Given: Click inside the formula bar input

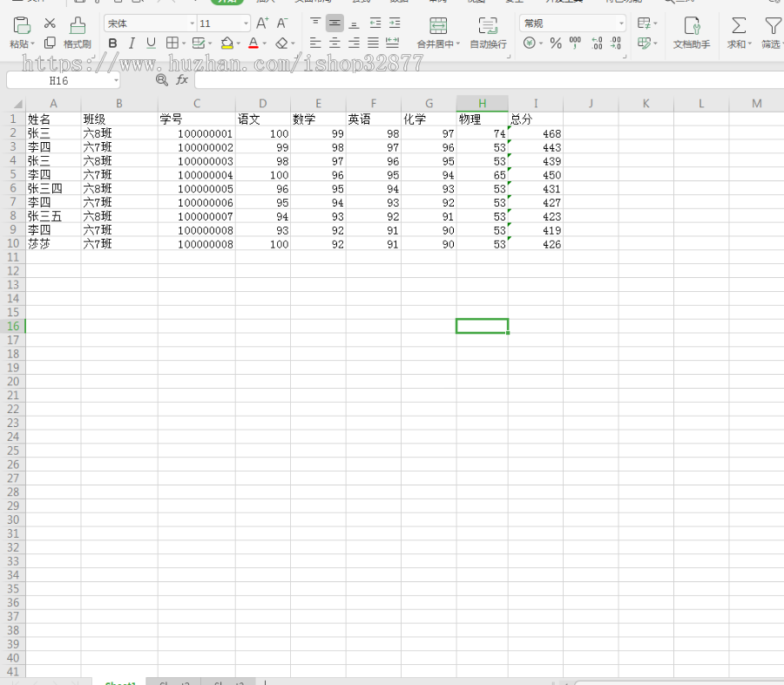Looking at the screenshot, I should point(489,80).
